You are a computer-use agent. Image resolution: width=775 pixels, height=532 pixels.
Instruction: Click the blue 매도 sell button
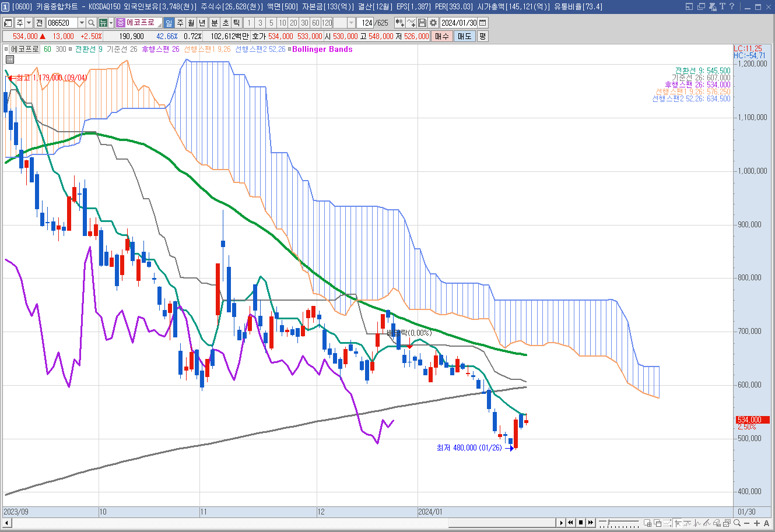point(464,36)
